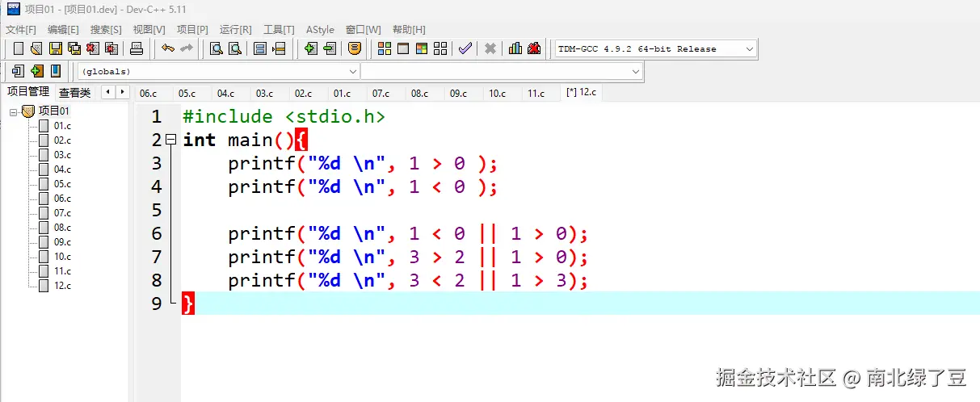Click the Close file icon
980x402 pixels.
tap(93, 48)
